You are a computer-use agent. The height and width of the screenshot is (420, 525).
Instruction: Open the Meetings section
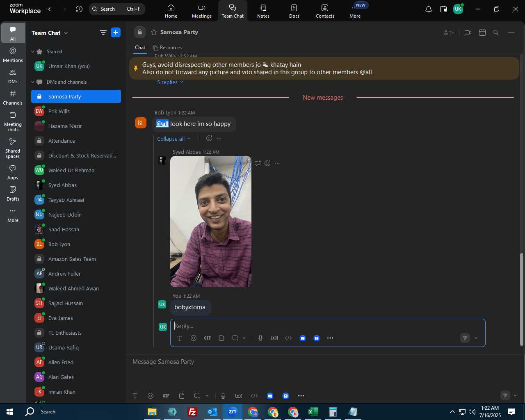click(x=202, y=11)
